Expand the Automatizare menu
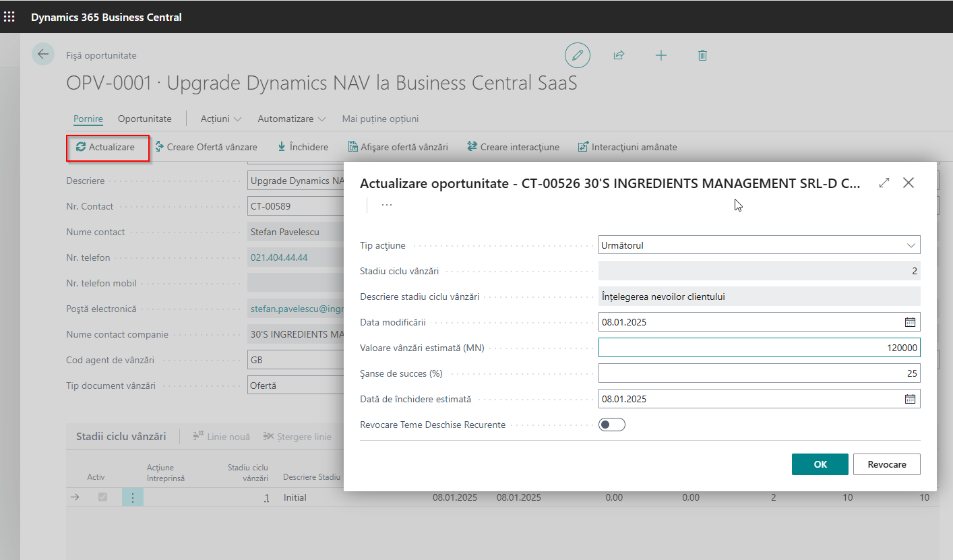 (292, 119)
